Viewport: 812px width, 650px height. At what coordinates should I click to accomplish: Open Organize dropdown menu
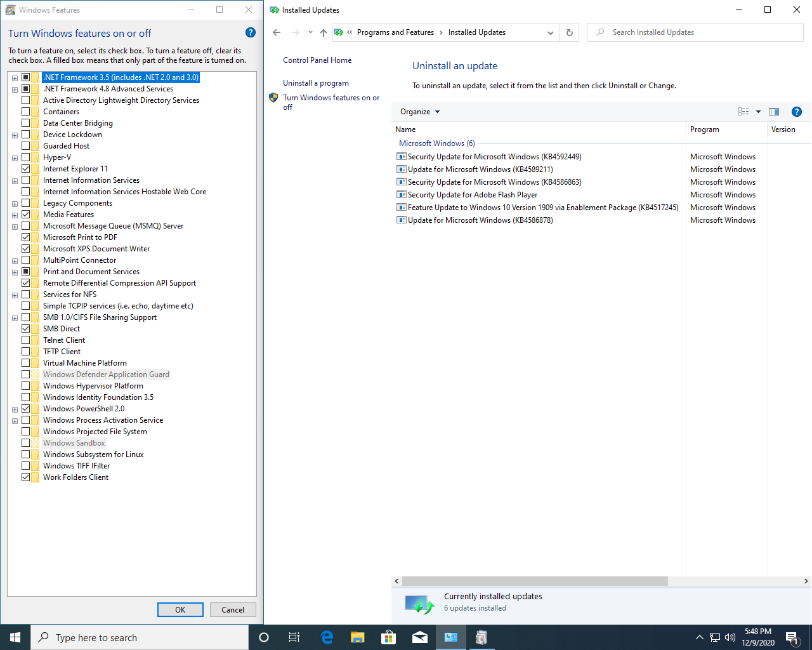pos(420,112)
